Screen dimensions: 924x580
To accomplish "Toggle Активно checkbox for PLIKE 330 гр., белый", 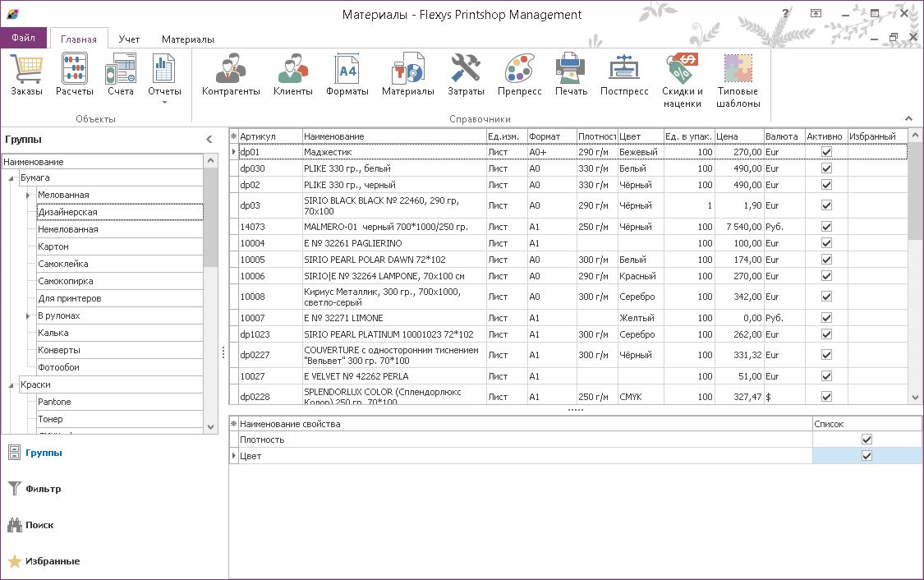I will [826, 168].
